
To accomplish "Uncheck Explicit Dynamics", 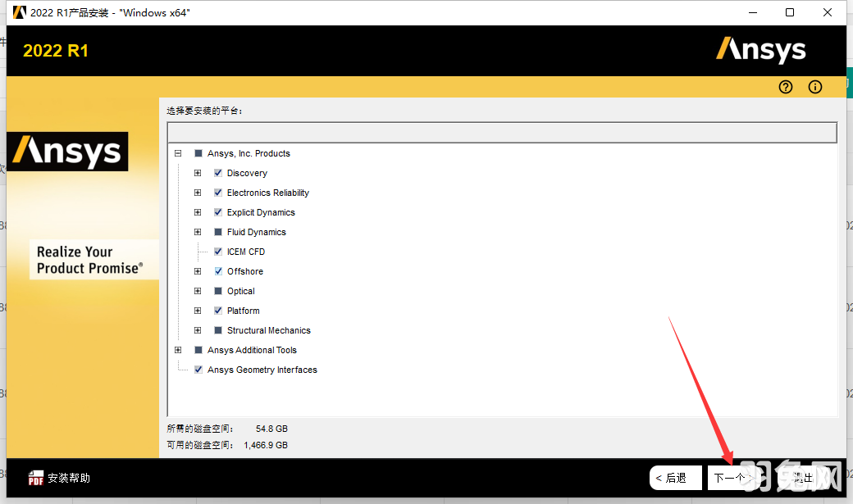I will click(217, 212).
